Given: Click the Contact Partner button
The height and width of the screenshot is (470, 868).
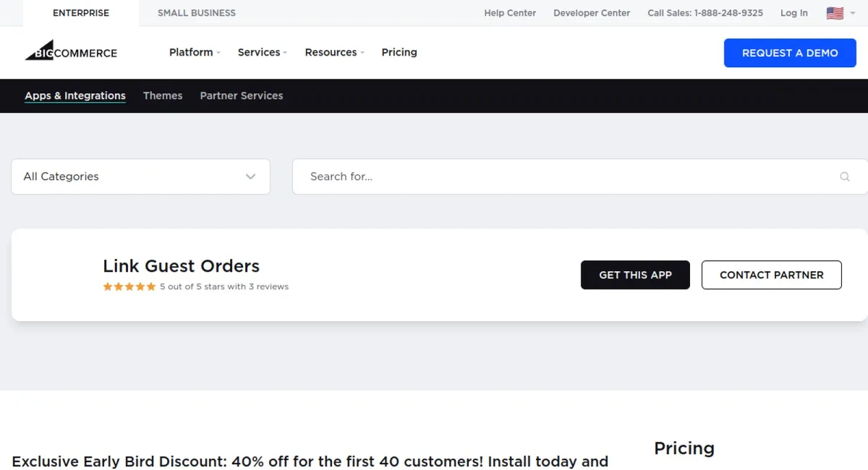Looking at the screenshot, I should 771,275.
